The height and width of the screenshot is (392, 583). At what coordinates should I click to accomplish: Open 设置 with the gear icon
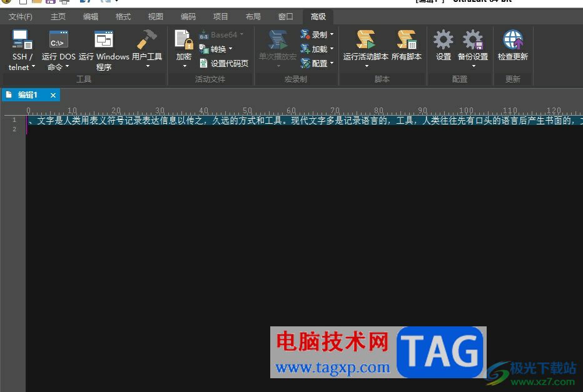[444, 39]
